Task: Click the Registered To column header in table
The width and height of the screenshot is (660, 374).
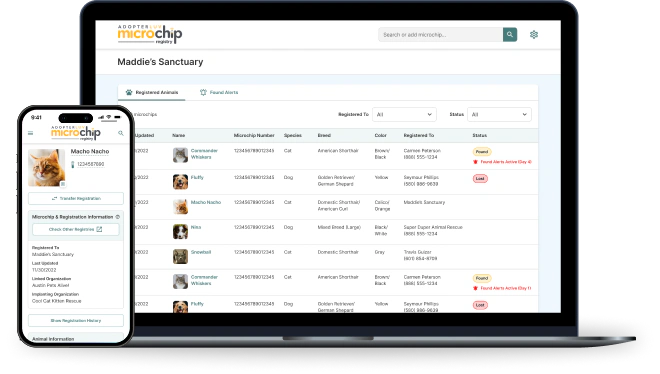Action: tap(419, 135)
